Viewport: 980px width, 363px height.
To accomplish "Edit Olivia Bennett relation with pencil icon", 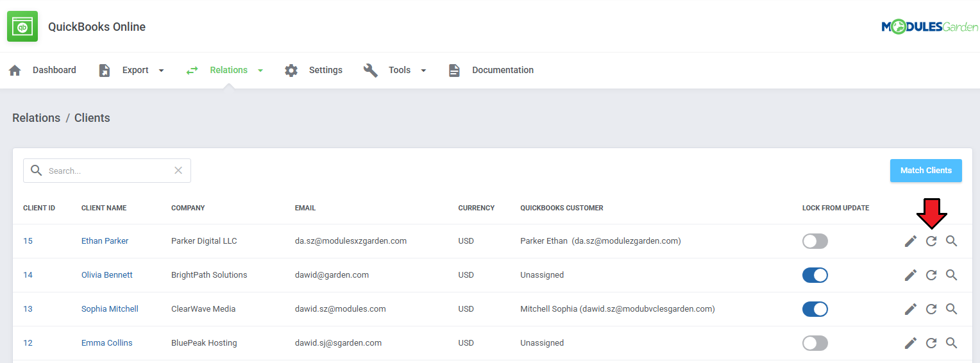I will click(x=911, y=275).
